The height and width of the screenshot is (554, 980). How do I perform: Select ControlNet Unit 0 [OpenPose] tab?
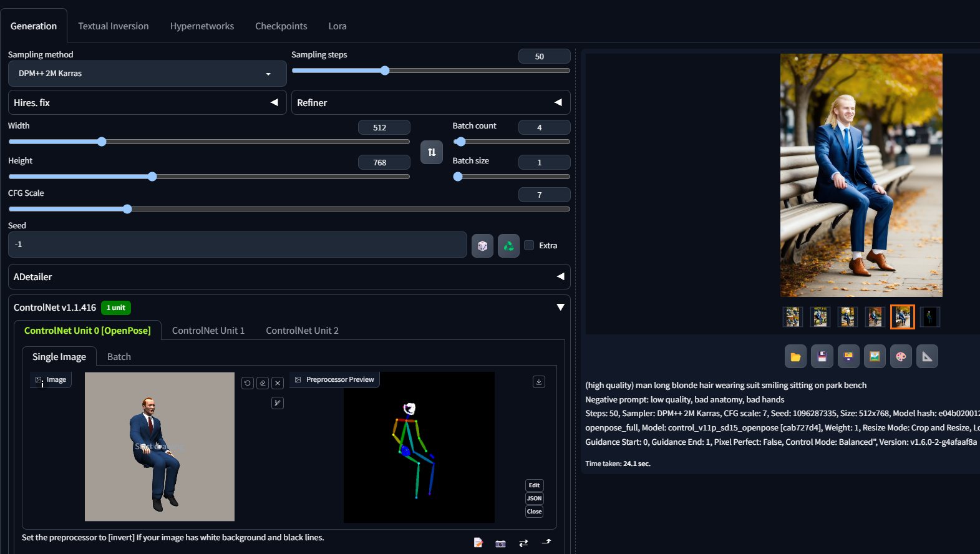[x=87, y=331]
